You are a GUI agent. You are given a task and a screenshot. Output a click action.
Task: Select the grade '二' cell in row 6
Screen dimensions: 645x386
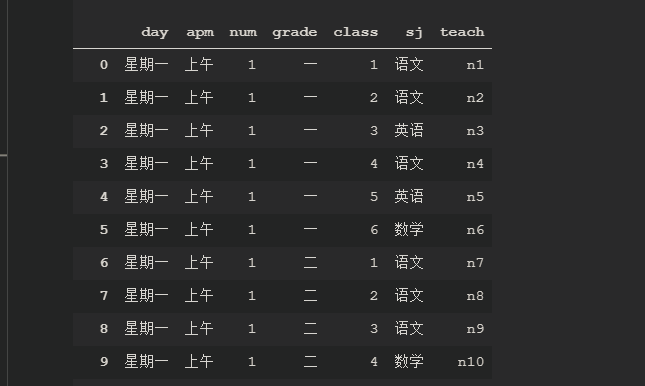[310, 263]
